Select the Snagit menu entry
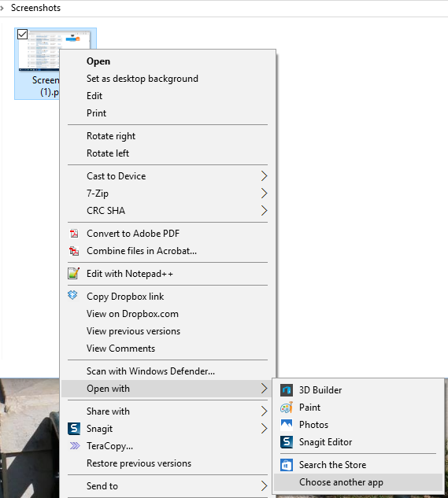Viewport: 448px width, 498px height. coord(168,429)
